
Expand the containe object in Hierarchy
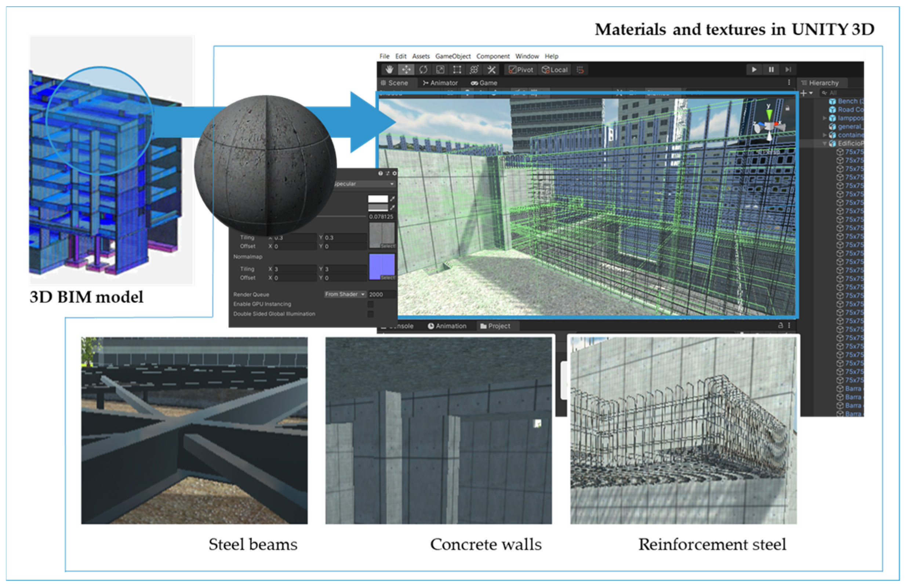point(824,135)
